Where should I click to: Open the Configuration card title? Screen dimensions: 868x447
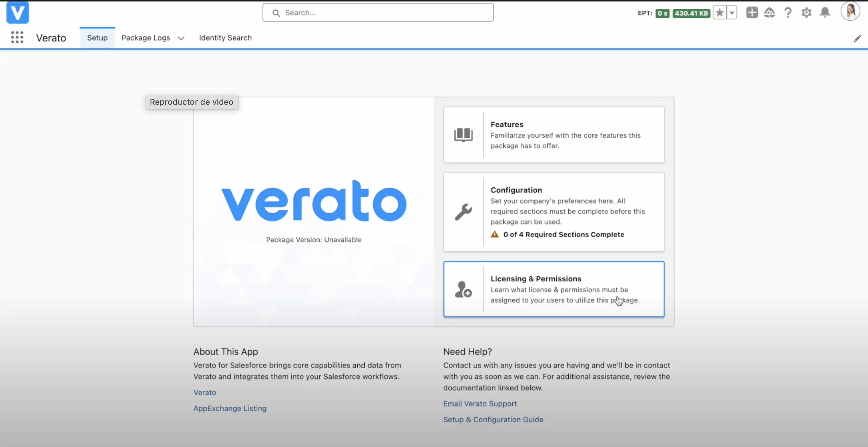(x=516, y=190)
